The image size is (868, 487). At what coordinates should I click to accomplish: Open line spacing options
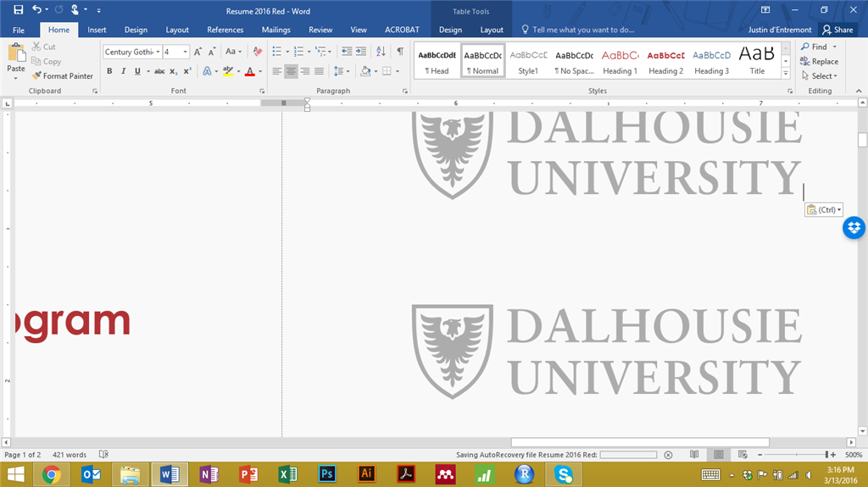tap(341, 71)
